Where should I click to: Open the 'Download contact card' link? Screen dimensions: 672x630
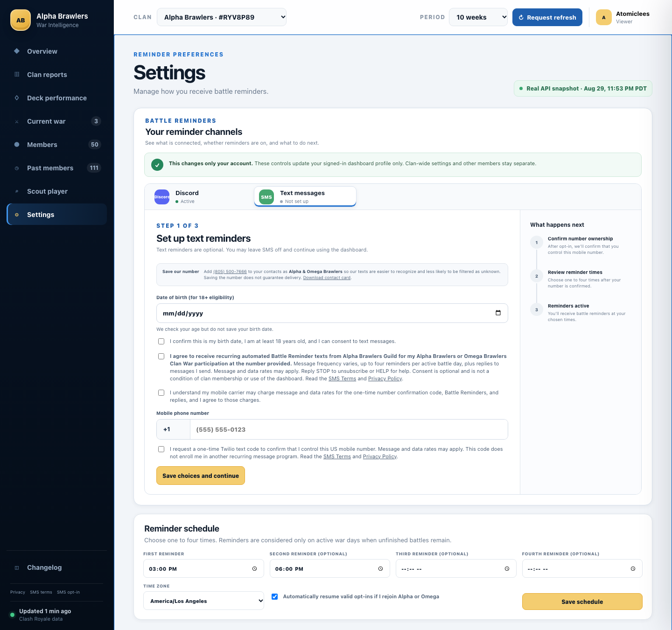327,278
